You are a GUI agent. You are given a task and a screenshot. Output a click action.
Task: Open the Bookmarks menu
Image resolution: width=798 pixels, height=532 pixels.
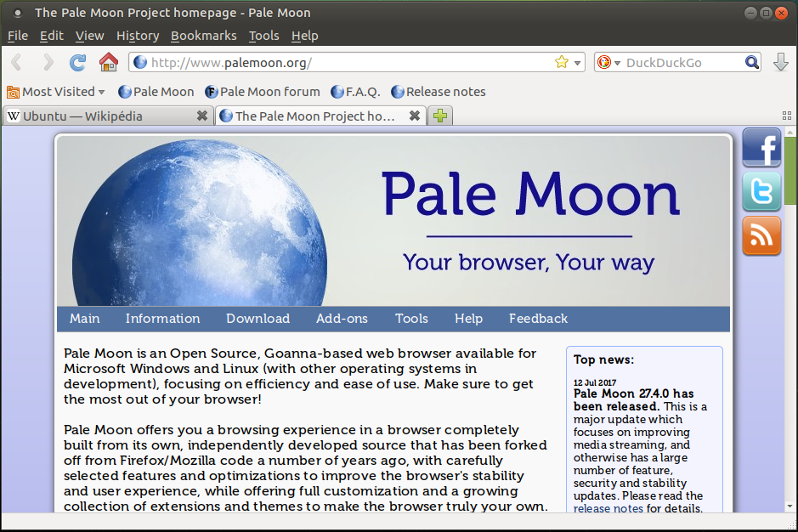[x=204, y=36]
